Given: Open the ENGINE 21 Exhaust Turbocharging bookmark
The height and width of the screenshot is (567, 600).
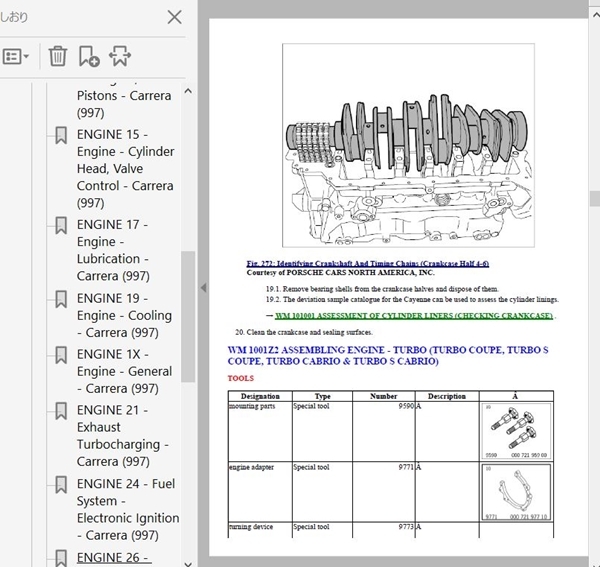Looking at the screenshot, I should pyautogui.click(x=122, y=435).
